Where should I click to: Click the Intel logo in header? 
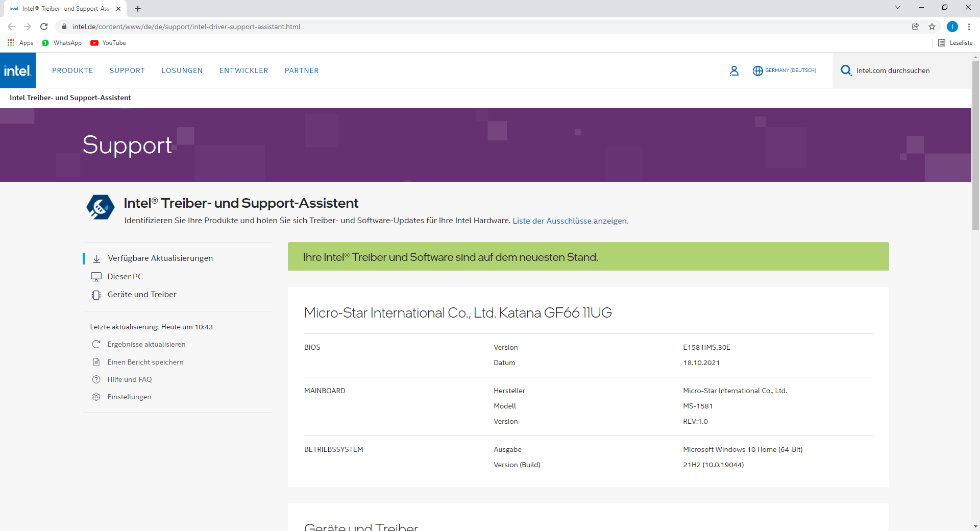point(18,70)
